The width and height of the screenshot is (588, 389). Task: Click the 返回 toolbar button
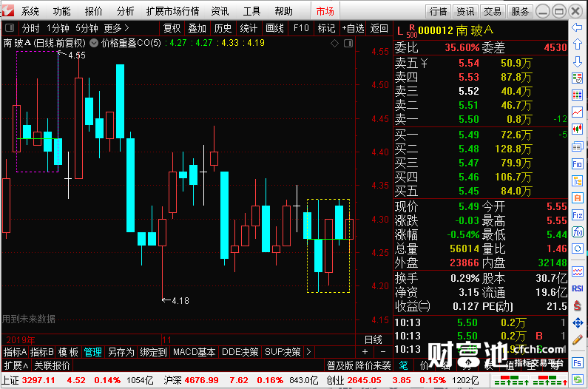tap(379, 28)
